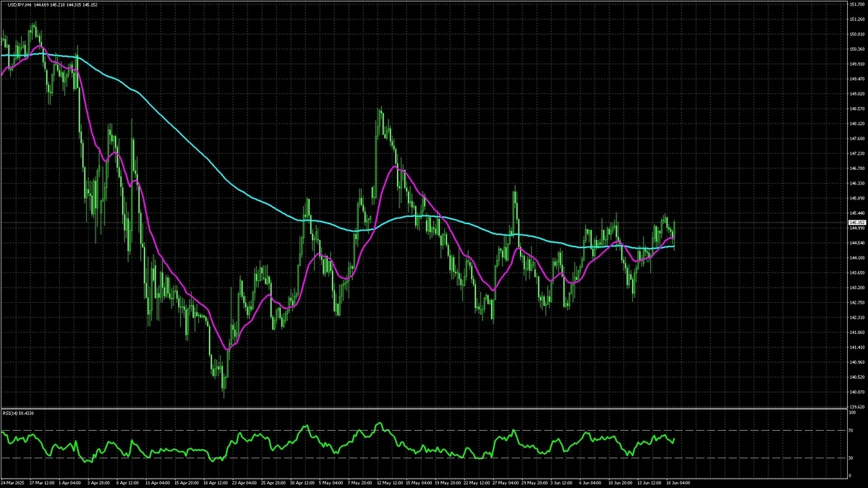868x488 pixels.
Task: Click the 24 Mar 2025 date label
Action: [12, 481]
